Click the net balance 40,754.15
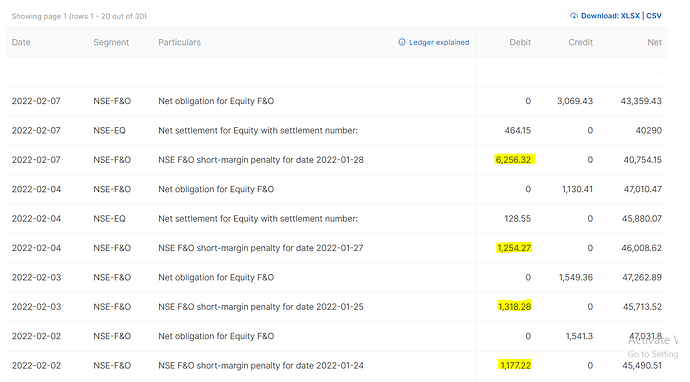This screenshot has width=690, height=382. [642, 160]
